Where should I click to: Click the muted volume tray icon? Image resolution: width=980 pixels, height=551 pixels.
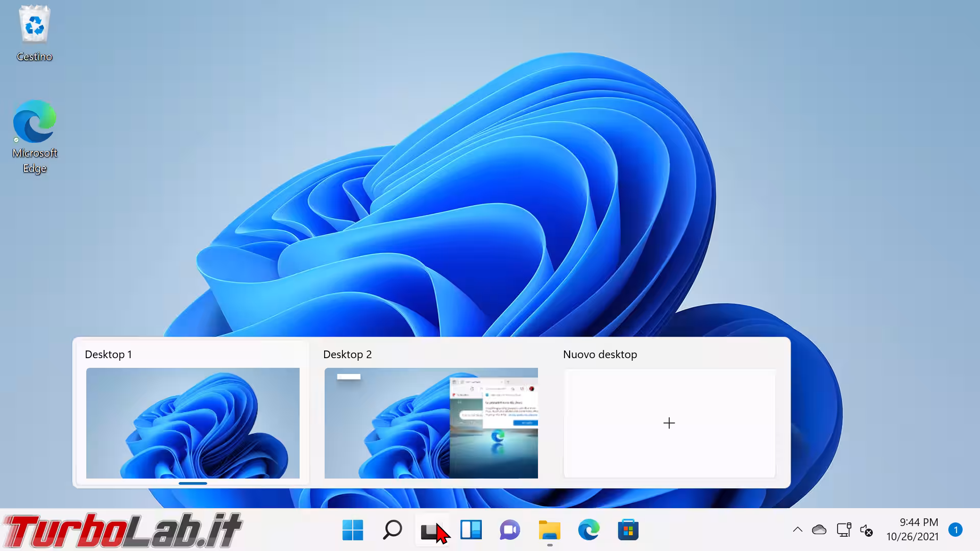pos(866,531)
